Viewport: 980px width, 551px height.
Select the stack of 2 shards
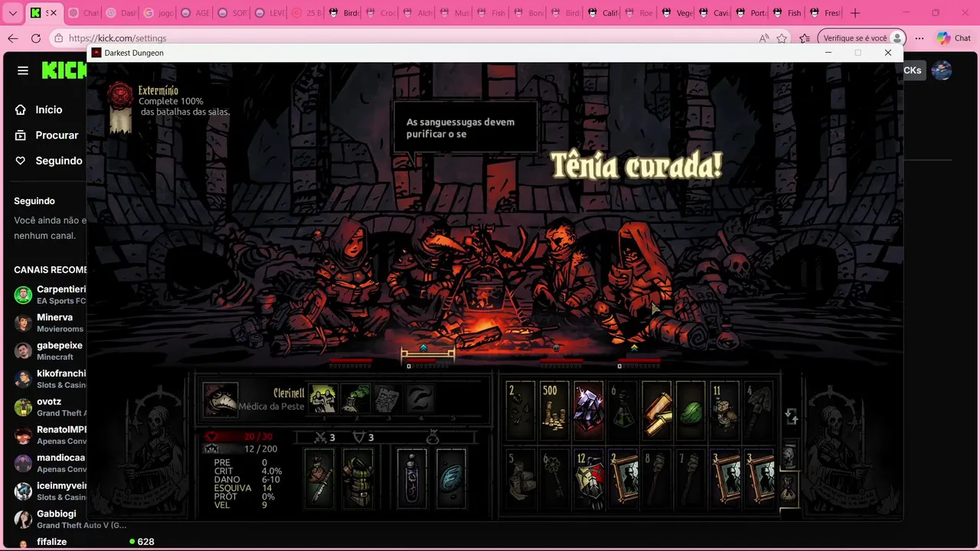tap(521, 411)
